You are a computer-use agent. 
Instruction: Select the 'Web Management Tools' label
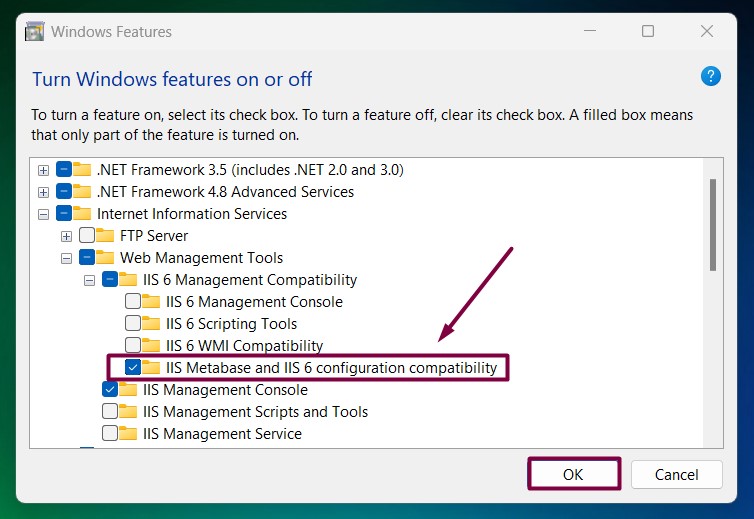[201, 258]
